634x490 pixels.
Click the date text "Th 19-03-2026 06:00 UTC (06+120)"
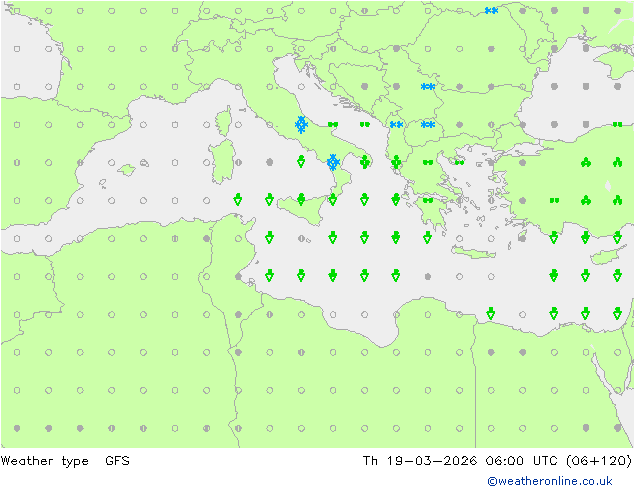pos(497,461)
